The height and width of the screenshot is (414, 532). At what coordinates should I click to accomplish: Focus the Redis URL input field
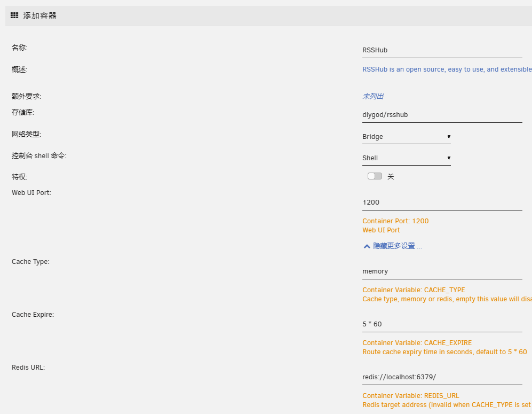point(442,377)
